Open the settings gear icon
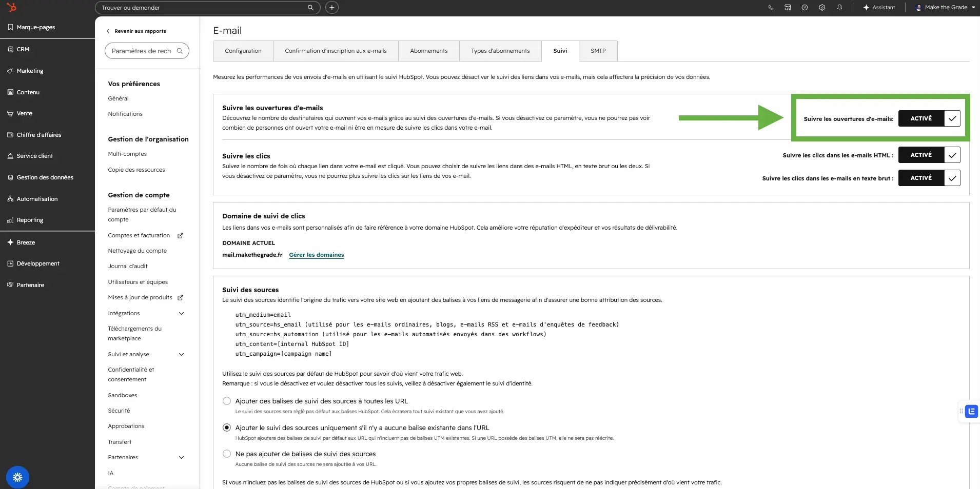Viewport: 980px width, 489px height. click(822, 8)
